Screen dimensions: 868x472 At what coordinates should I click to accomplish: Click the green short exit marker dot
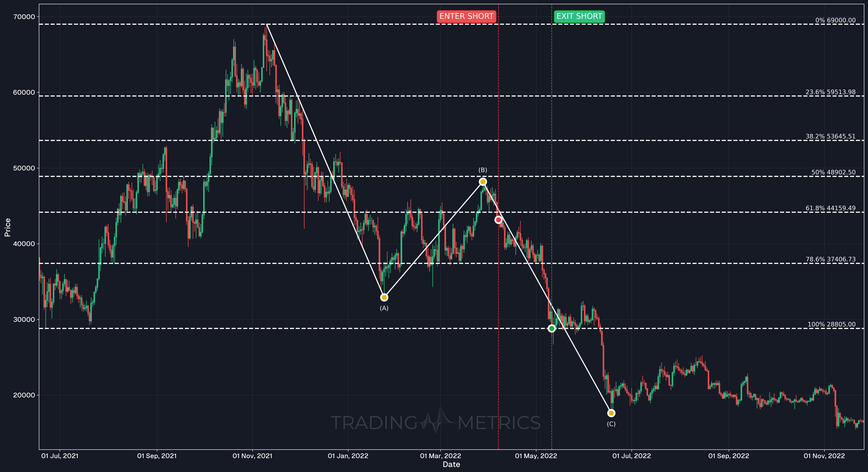coord(552,328)
